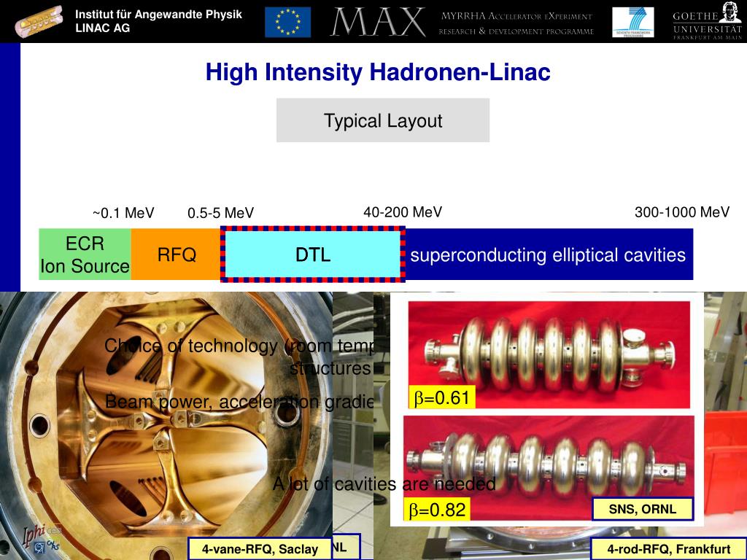Click the accelerator cavity logo in header
747x560 pixels.
pyautogui.click(x=39, y=21)
